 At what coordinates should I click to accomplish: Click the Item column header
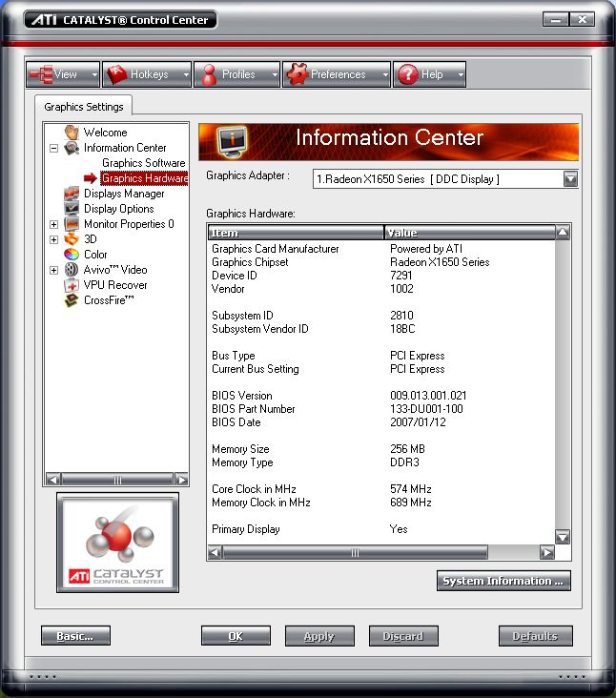pyautogui.click(x=296, y=233)
